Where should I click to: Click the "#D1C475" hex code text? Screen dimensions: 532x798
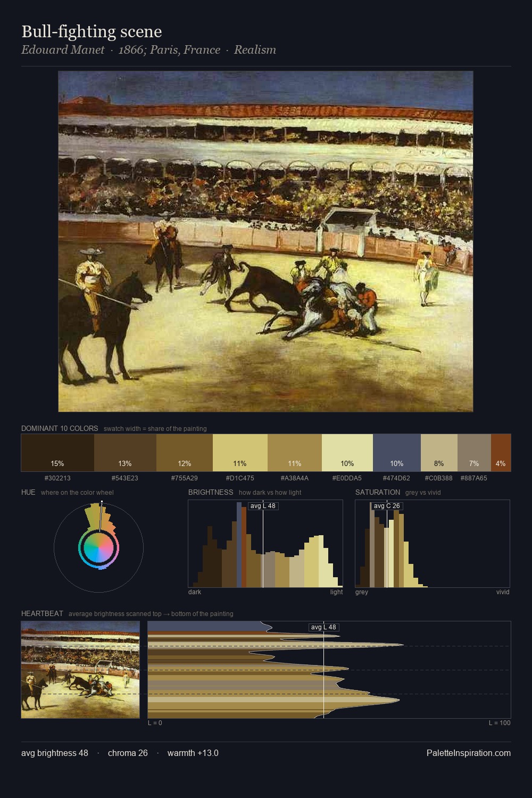240,478
